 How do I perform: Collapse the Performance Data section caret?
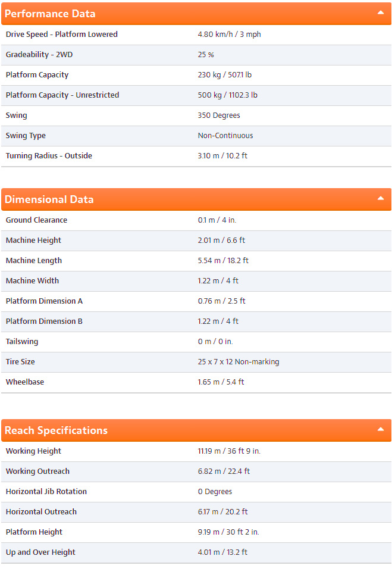click(381, 13)
